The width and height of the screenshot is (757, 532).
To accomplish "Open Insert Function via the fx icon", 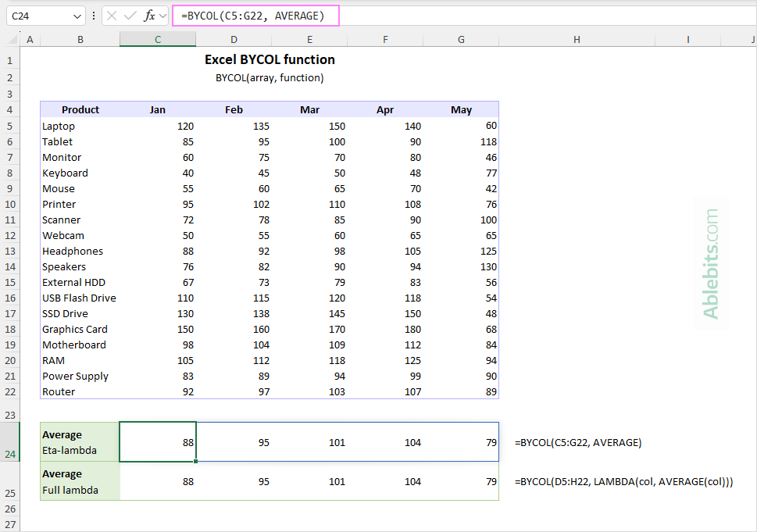I will 148,16.
